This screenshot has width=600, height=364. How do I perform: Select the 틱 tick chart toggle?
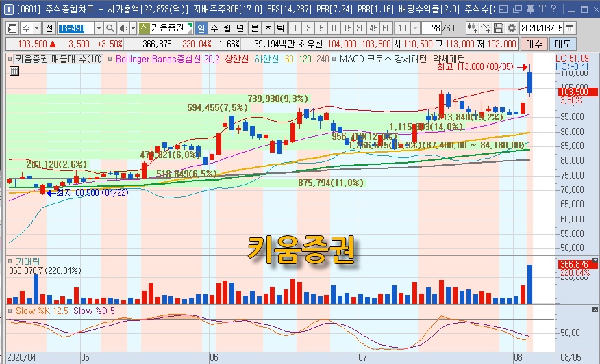281,28
